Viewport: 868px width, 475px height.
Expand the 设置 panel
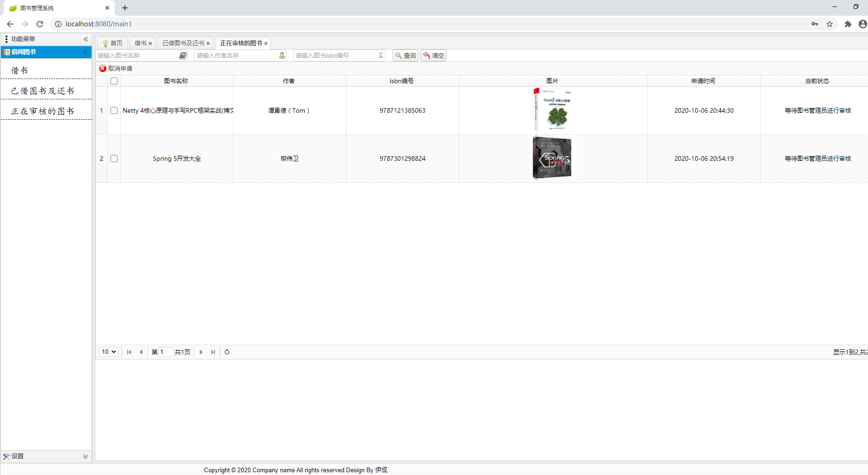coord(85,457)
